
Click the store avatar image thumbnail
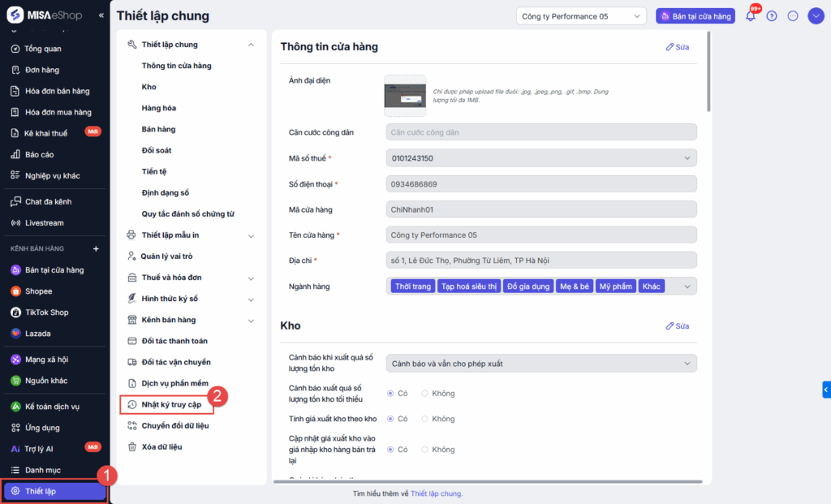(405, 96)
